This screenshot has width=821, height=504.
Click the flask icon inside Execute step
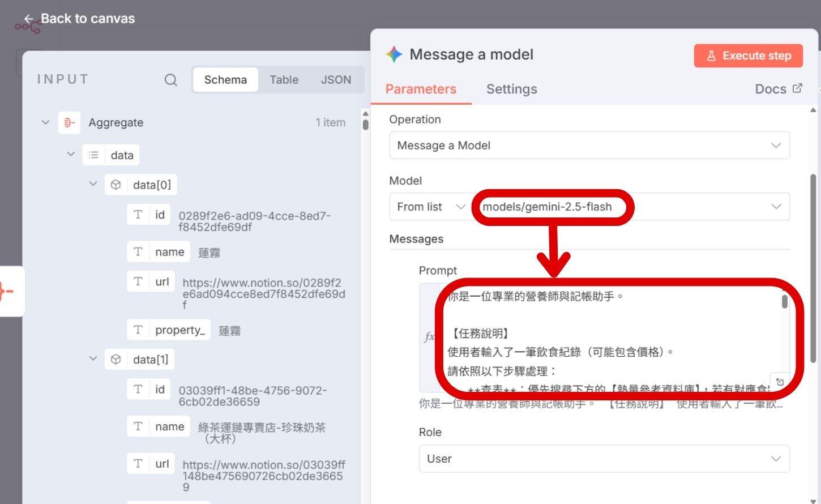click(711, 55)
